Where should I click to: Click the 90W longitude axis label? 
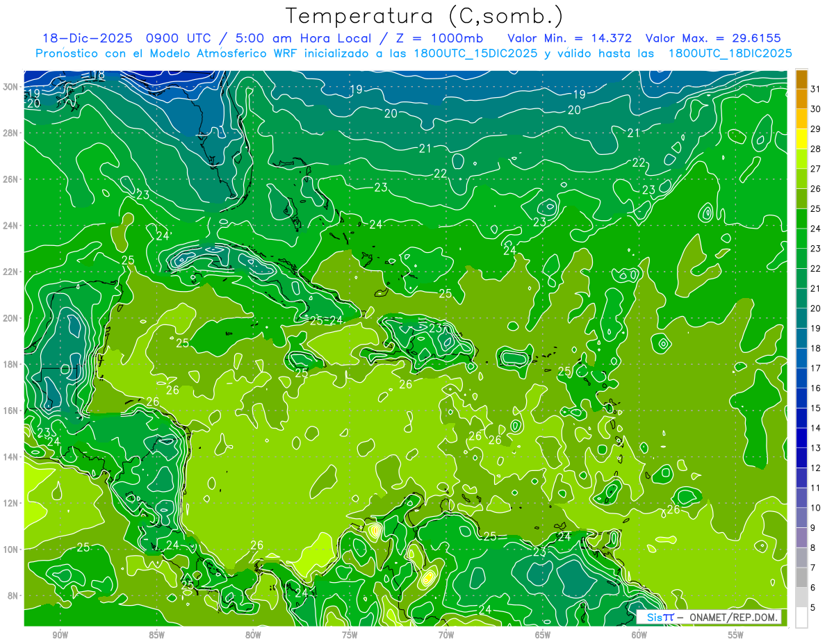pos(60,635)
